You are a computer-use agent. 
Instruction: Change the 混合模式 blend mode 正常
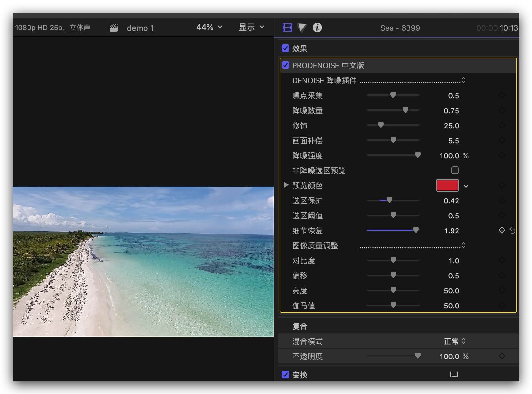pyautogui.click(x=455, y=341)
